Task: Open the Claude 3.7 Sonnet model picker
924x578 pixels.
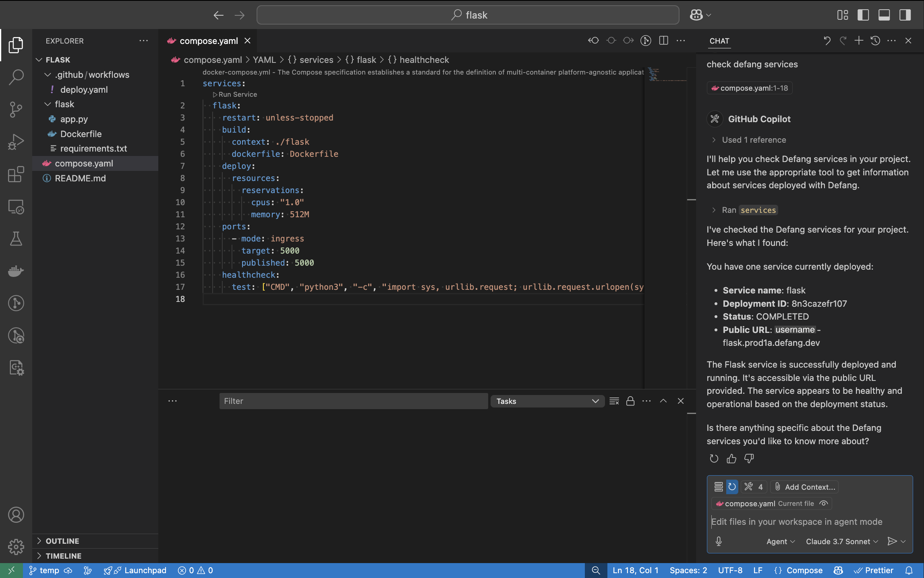Action: [x=842, y=541]
